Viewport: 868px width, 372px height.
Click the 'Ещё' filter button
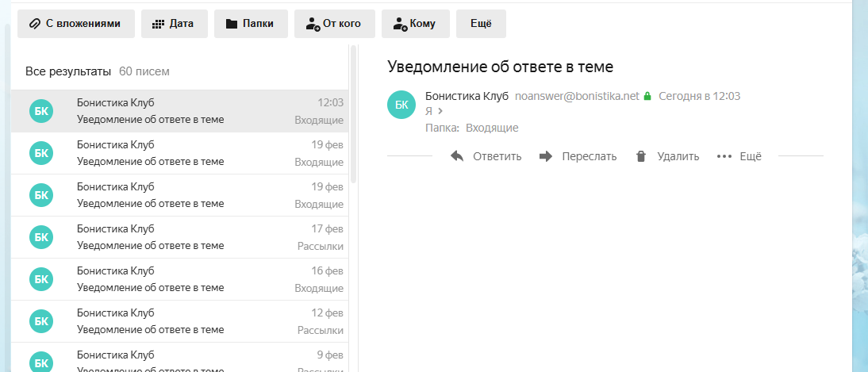point(481,24)
